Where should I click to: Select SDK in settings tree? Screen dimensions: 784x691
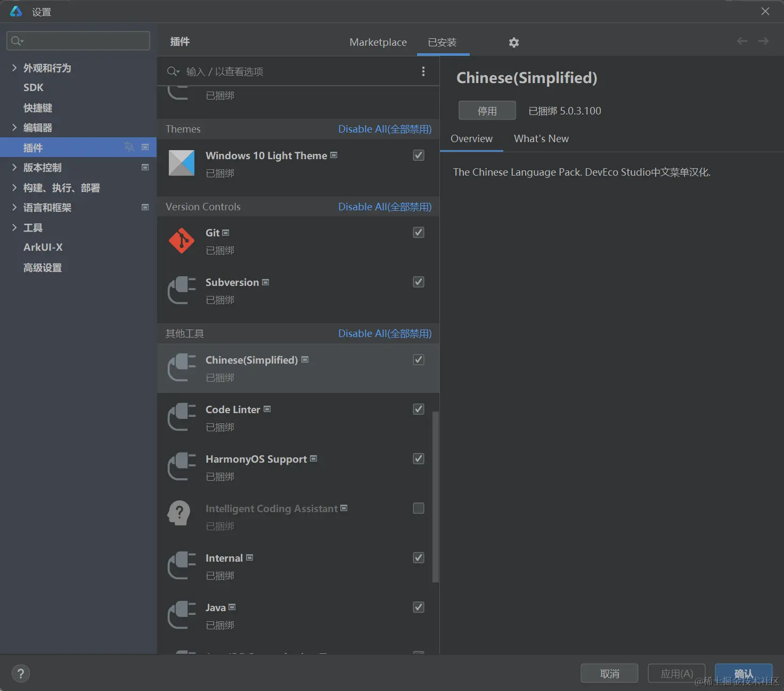(34, 87)
